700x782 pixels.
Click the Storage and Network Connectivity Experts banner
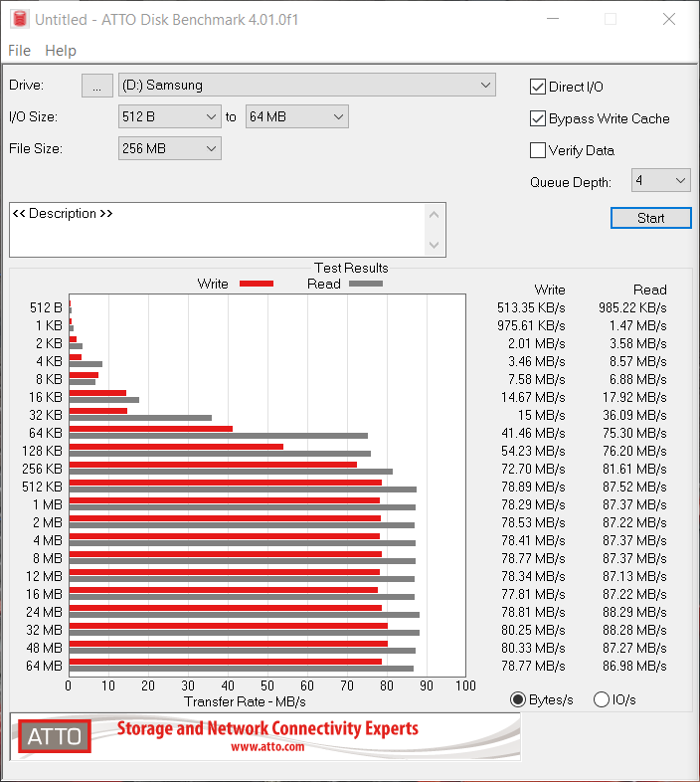[x=267, y=728]
